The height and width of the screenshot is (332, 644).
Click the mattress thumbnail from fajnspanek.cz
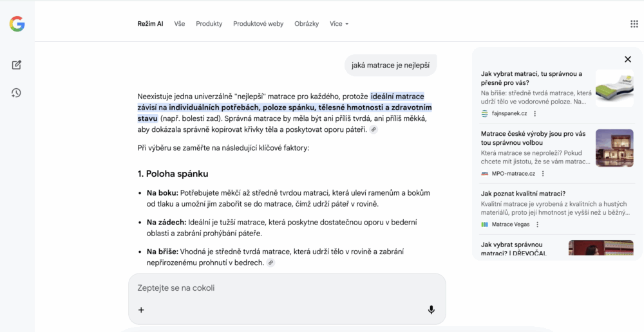click(614, 88)
